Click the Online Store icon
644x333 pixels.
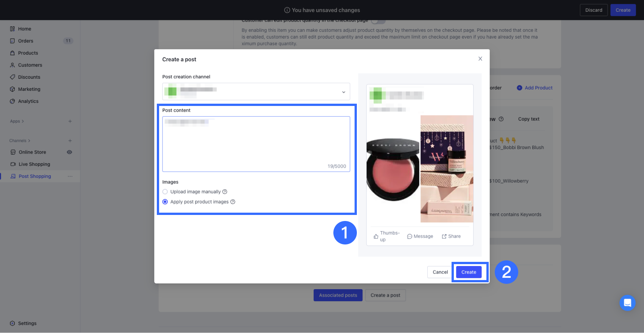[13, 152]
